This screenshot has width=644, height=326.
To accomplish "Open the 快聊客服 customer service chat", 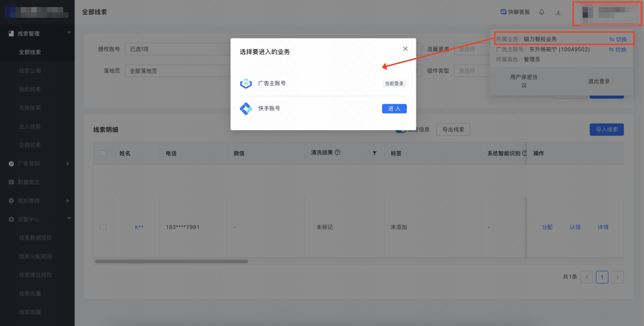I will pyautogui.click(x=515, y=12).
